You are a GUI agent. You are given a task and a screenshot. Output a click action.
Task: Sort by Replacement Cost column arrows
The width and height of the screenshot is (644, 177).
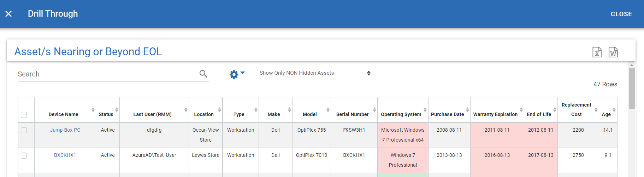pos(596,110)
